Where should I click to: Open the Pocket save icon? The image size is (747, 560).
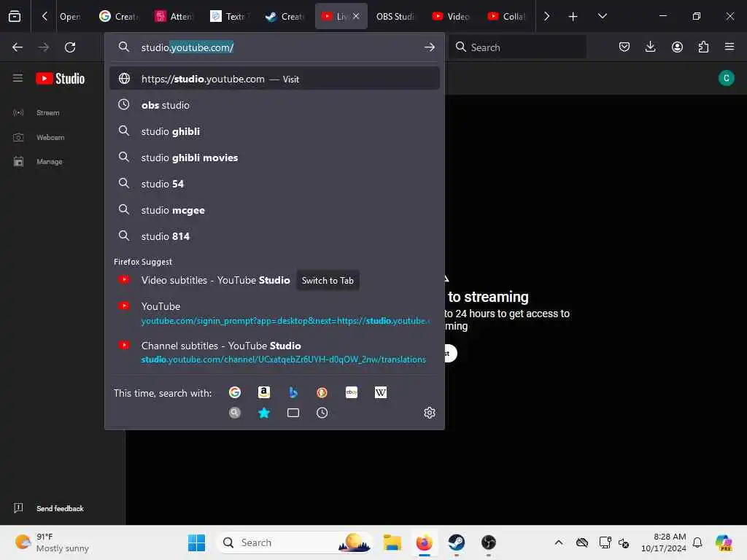(x=624, y=47)
